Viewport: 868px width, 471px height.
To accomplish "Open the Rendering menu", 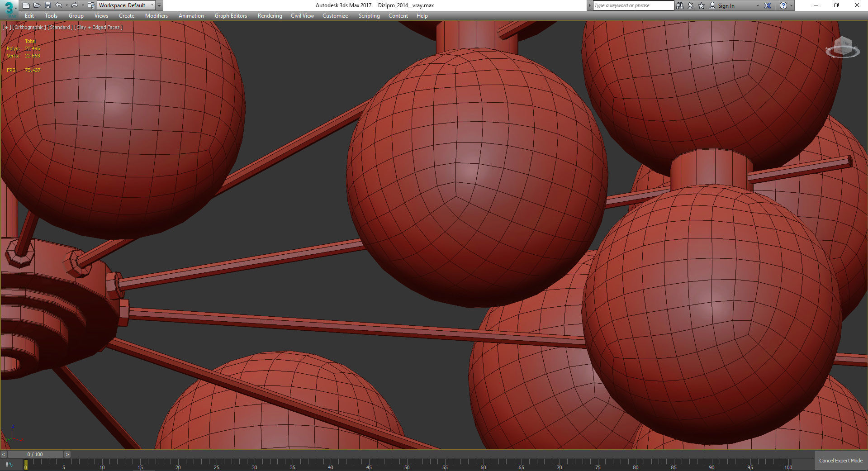I will (x=270, y=16).
